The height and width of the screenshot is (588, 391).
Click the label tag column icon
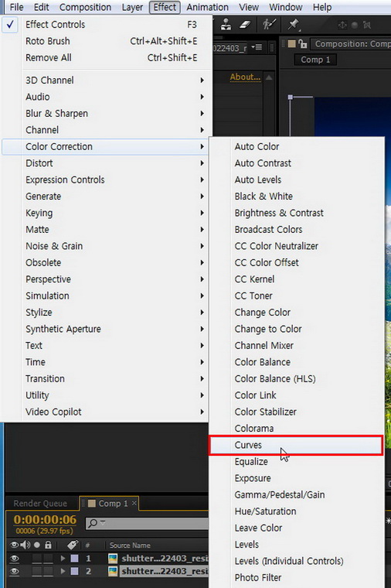point(73,545)
